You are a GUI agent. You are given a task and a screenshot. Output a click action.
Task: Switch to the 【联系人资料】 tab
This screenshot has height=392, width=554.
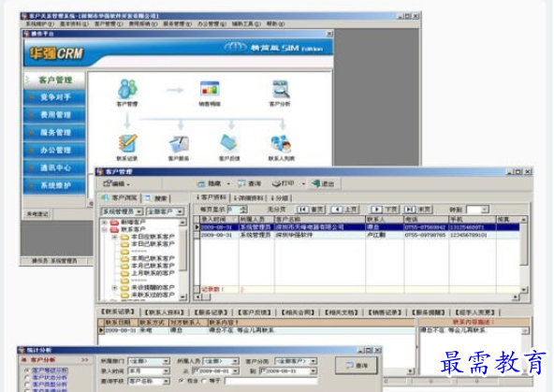click(x=165, y=312)
